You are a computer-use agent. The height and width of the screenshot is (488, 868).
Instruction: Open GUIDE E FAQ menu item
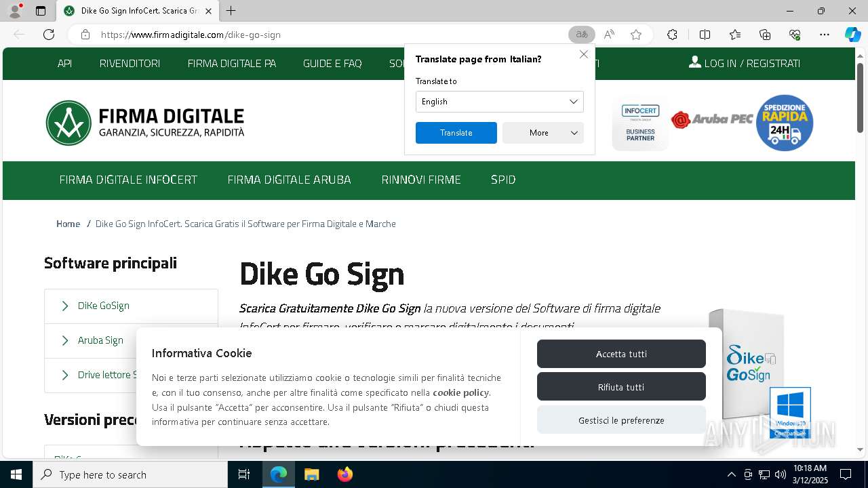click(x=332, y=63)
